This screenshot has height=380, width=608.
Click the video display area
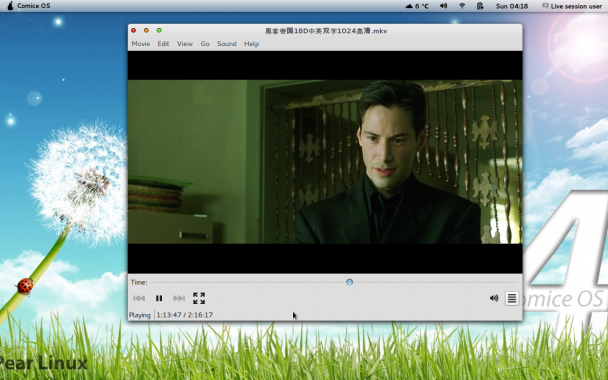325,162
